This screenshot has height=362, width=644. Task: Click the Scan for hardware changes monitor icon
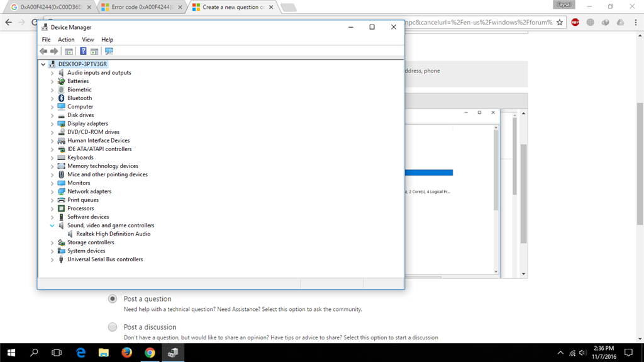tap(109, 51)
